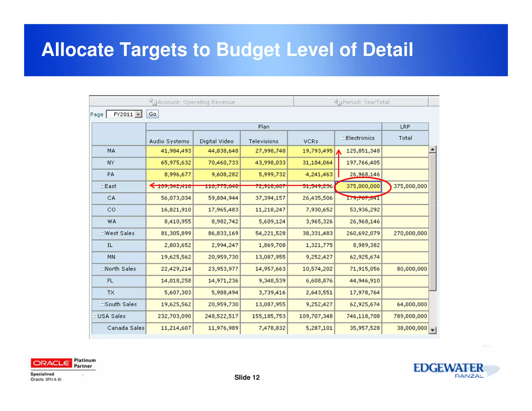Collapse the East row
The image size is (532, 411).
point(102,186)
